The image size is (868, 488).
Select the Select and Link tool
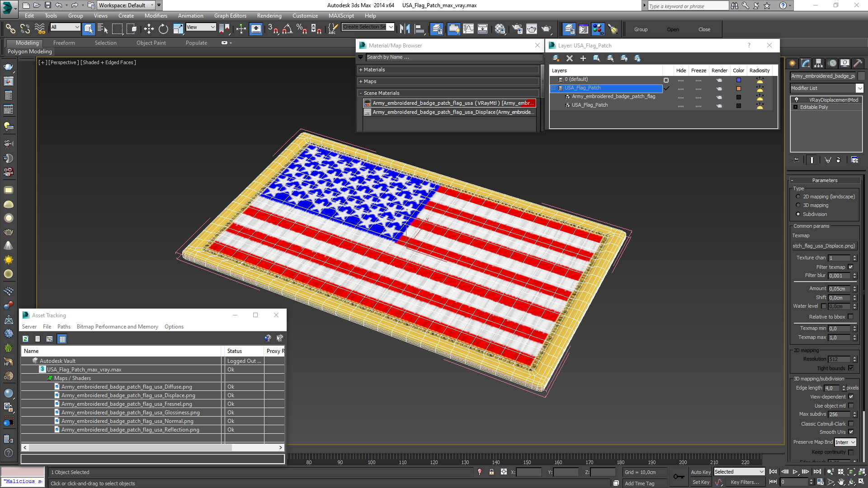pos(10,29)
